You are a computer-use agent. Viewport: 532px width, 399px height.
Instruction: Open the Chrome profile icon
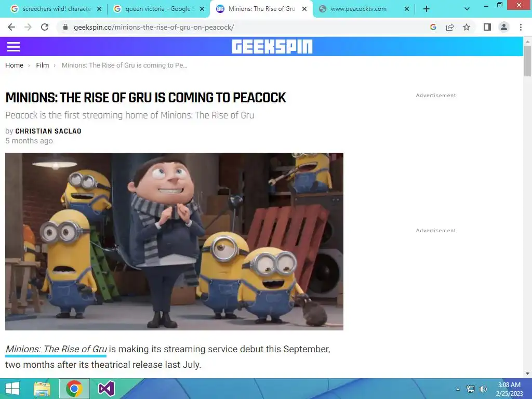coord(504,27)
